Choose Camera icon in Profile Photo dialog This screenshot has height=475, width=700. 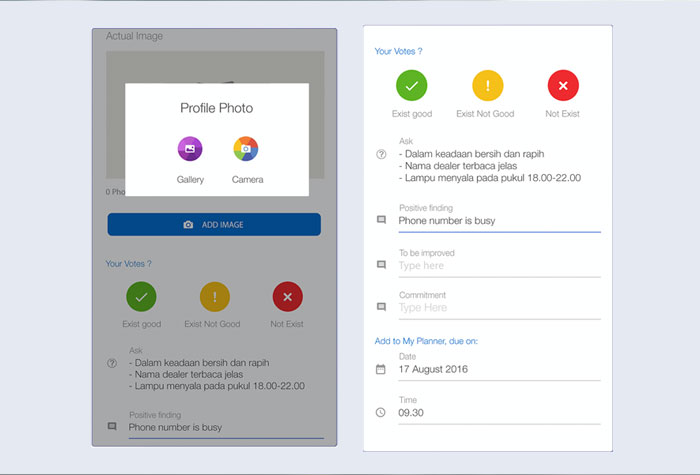[246, 149]
